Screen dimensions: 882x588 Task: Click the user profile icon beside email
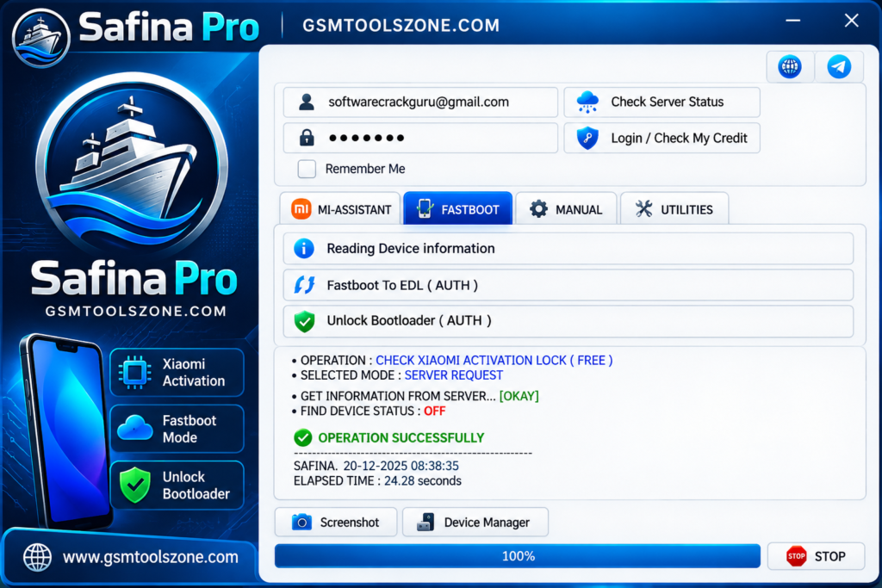(307, 102)
